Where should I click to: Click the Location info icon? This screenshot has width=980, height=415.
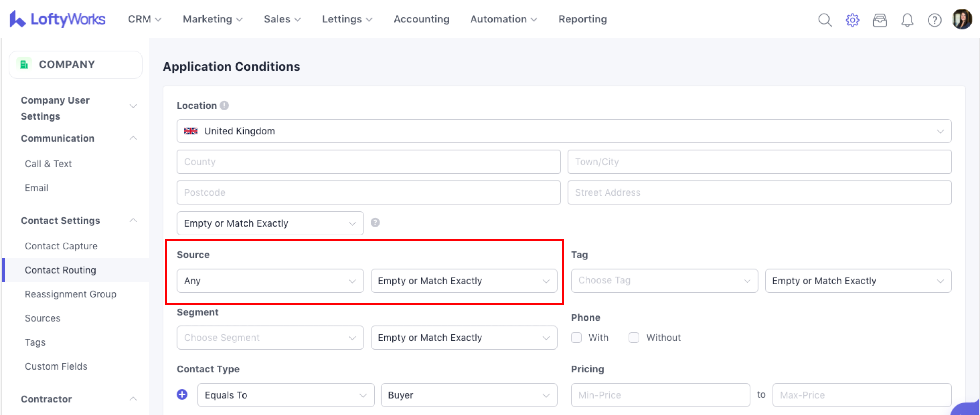pyautogui.click(x=225, y=105)
